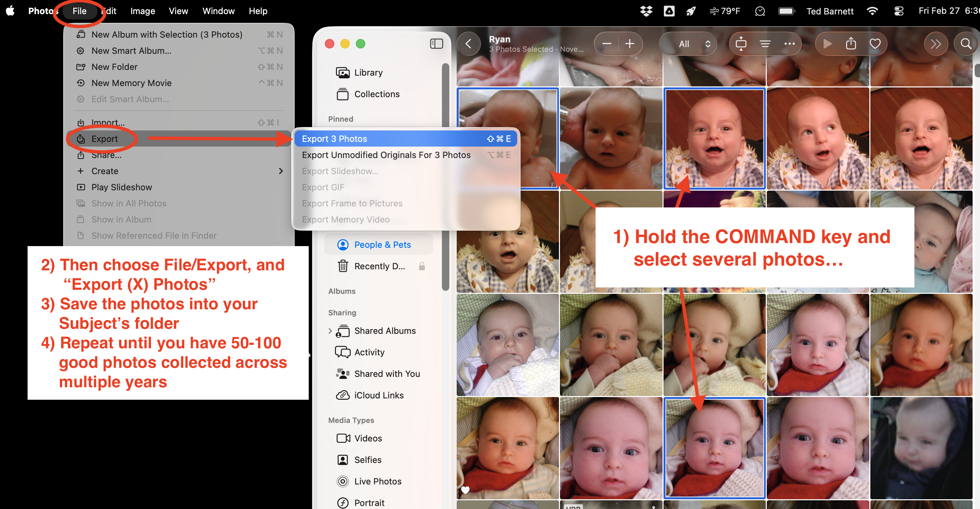Open the Window menu

click(x=218, y=11)
